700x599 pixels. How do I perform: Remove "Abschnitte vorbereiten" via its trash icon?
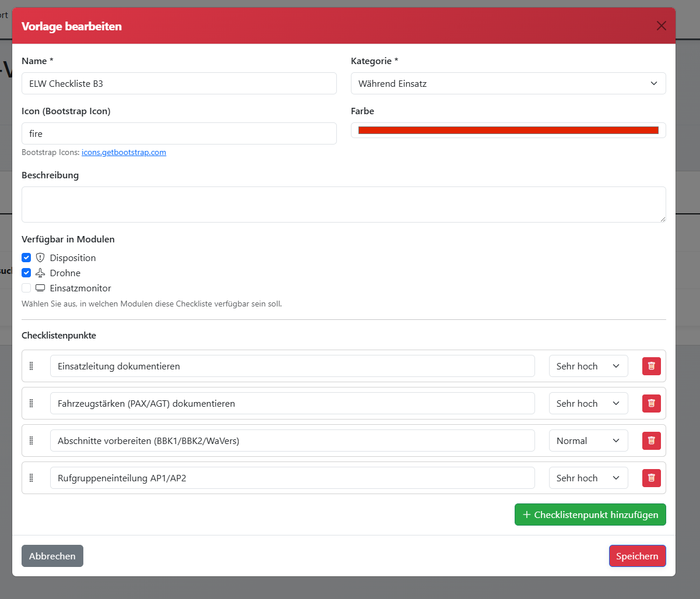(651, 441)
